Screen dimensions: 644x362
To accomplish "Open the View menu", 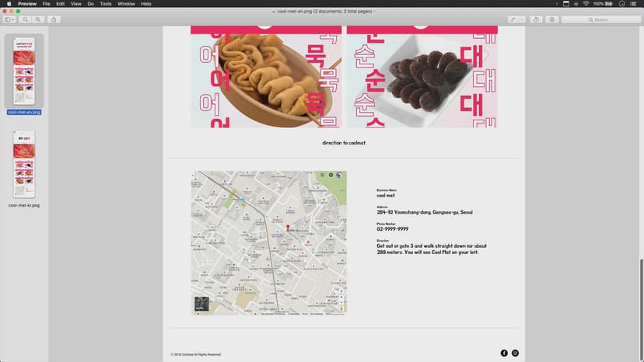I will (75, 4).
